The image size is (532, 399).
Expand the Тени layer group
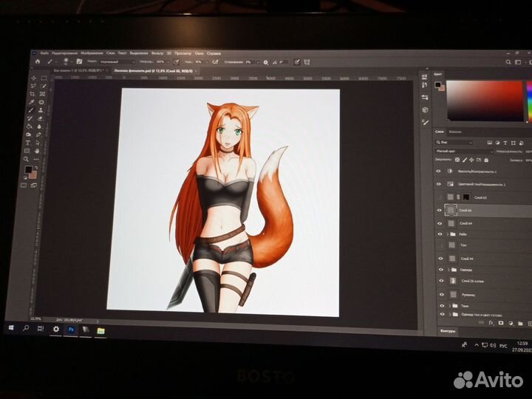pyautogui.click(x=449, y=305)
